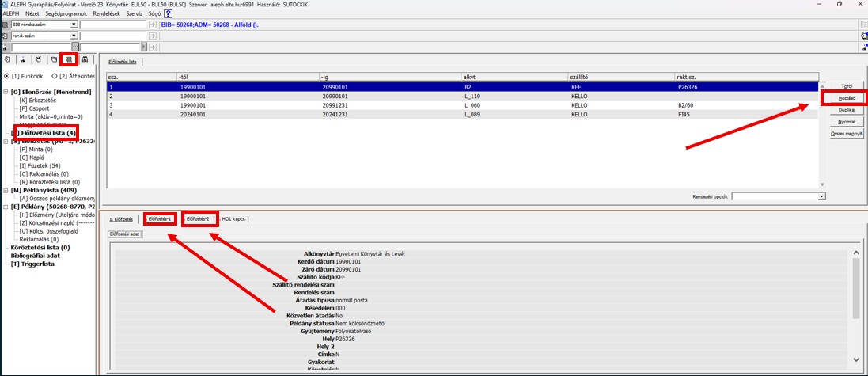Image resolution: width=868 pixels, height=376 pixels.
Task: Select the [K] Érkeztetés tree item
Action: [x=37, y=101]
